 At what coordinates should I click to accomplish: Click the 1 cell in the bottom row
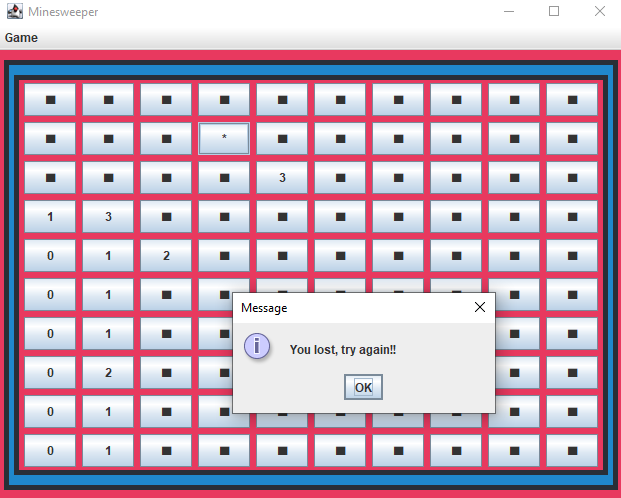point(108,450)
